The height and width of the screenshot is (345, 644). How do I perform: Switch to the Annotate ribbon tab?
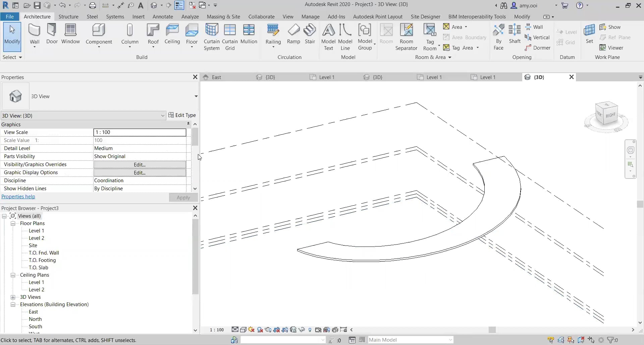click(162, 16)
